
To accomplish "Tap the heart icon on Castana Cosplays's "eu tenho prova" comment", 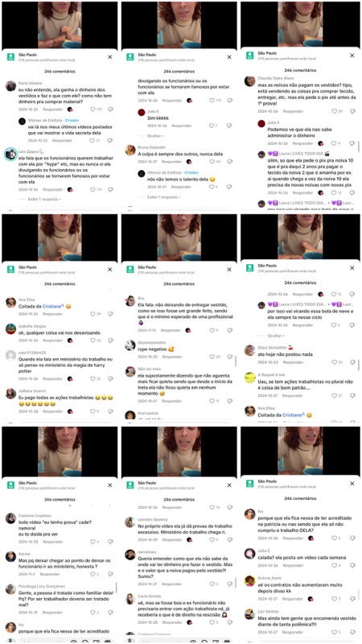I will [x=93, y=542].
